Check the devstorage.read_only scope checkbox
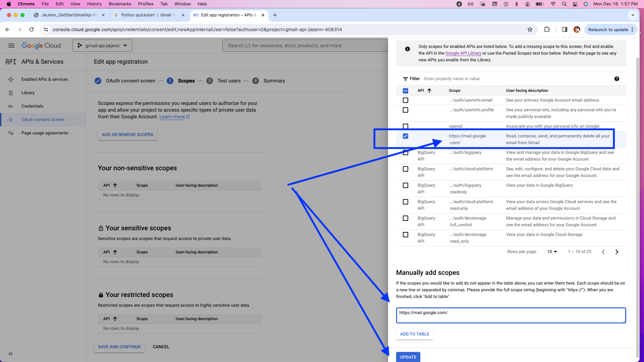The width and height of the screenshot is (644, 362). tap(406, 235)
